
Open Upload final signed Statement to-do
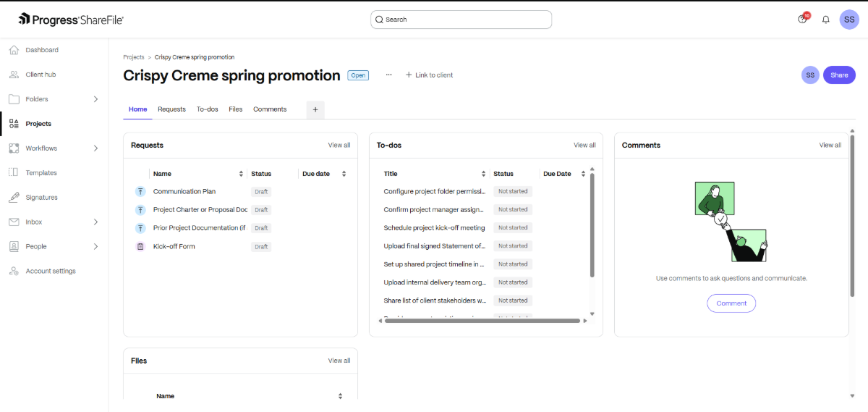(434, 246)
